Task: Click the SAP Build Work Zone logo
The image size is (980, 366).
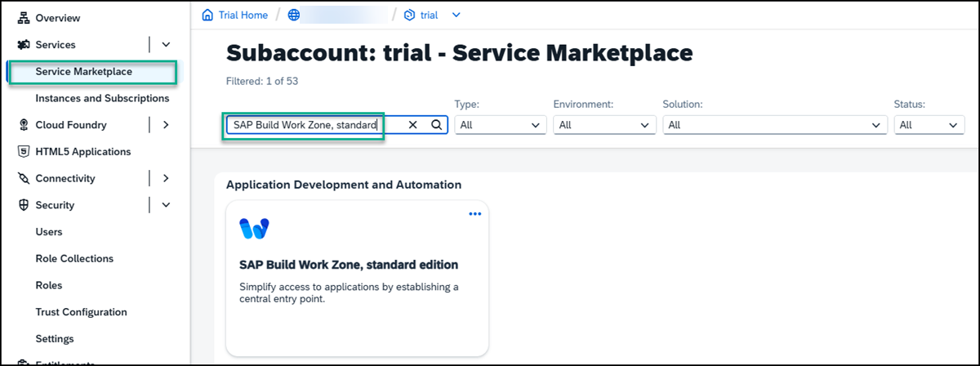Action: (254, 229)
